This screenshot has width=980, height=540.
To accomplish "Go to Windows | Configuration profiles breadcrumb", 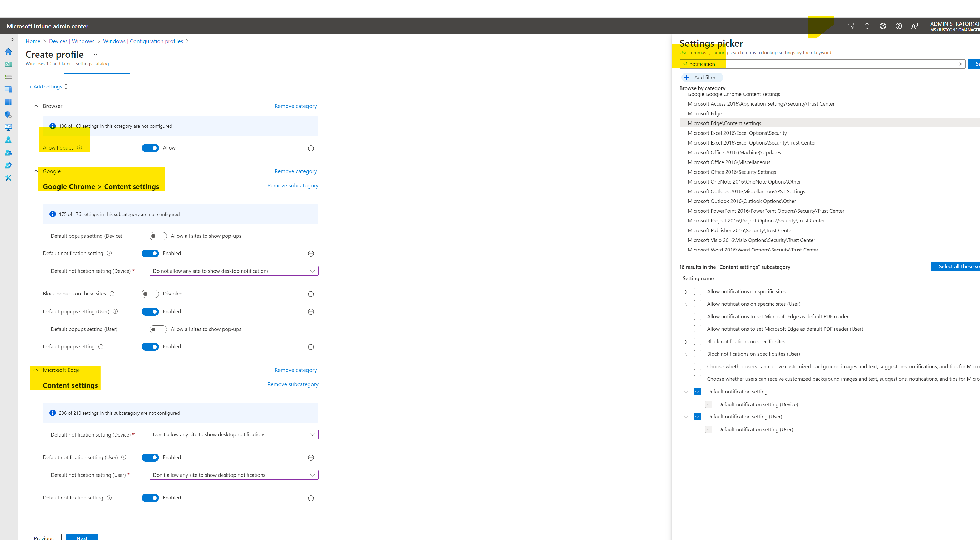I will pyautogui.click(x=143, y=41).
